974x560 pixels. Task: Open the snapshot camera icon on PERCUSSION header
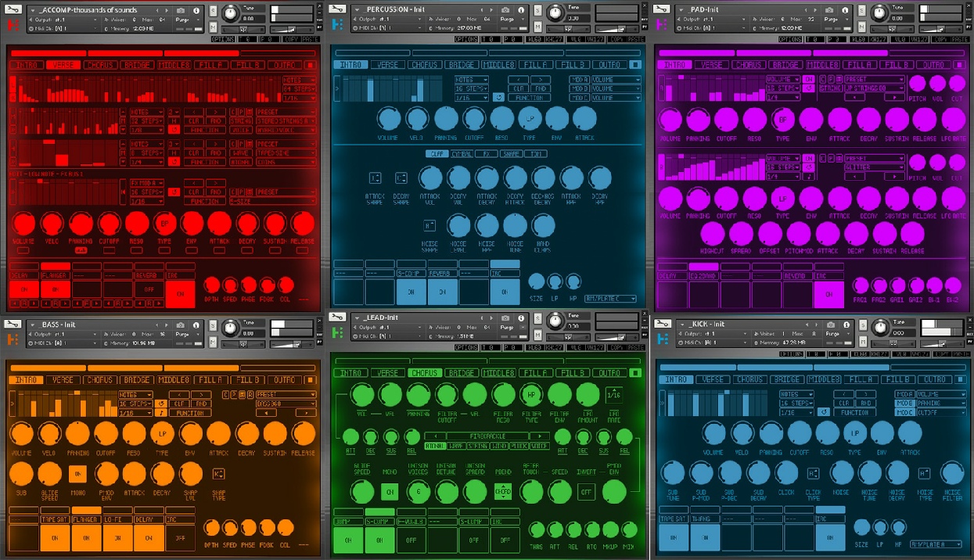[506, 10]
